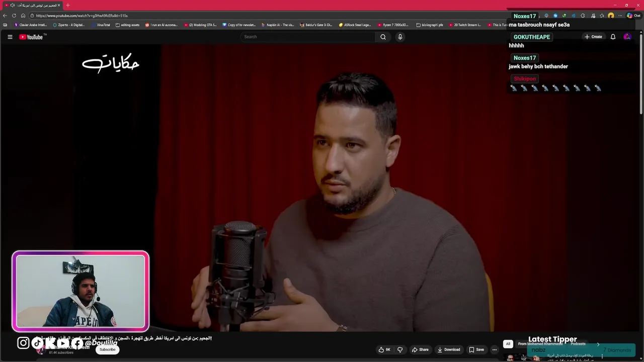Open the editing assets bookmark folder
Viewport: 644px width, 362px height.
pyautogui.click(x=127, y=25)
